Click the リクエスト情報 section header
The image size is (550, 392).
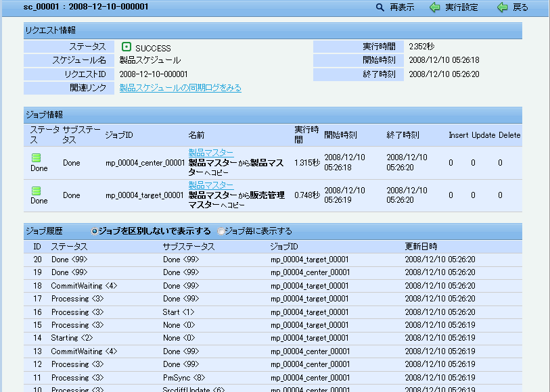pyautogui.click(x=273, y=30)
